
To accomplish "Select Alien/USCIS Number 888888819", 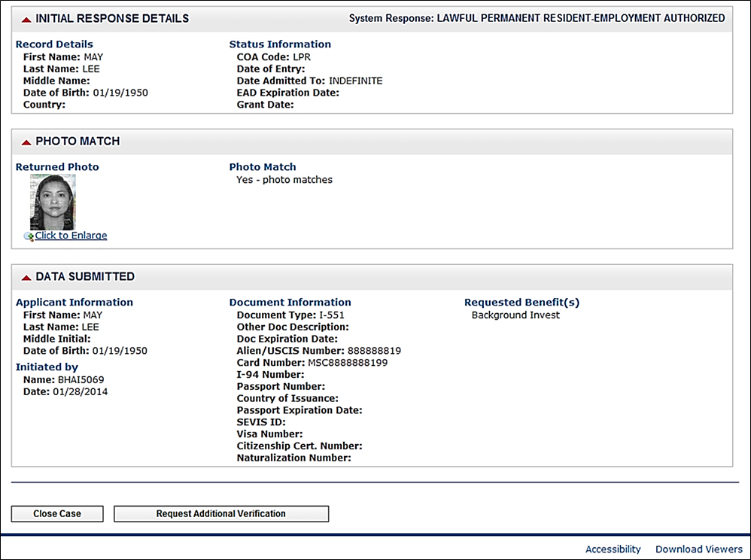I will pyautogui.click(x=318, y=351).
